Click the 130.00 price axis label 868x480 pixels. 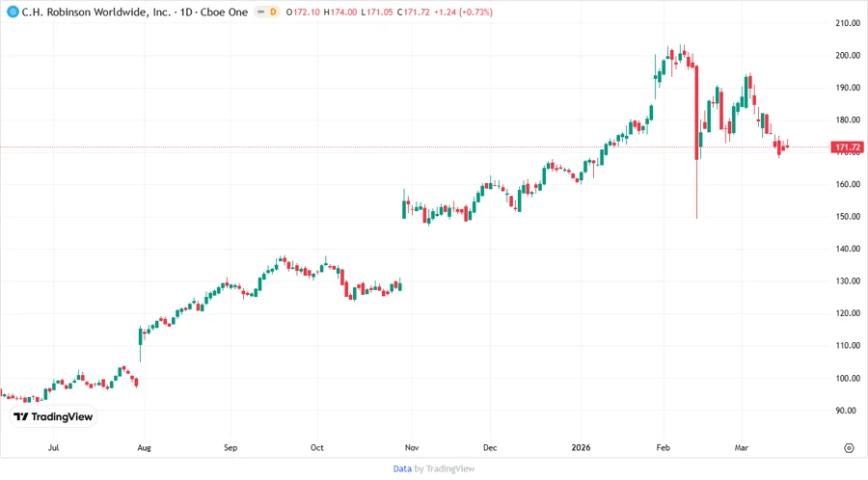[848, 280]
